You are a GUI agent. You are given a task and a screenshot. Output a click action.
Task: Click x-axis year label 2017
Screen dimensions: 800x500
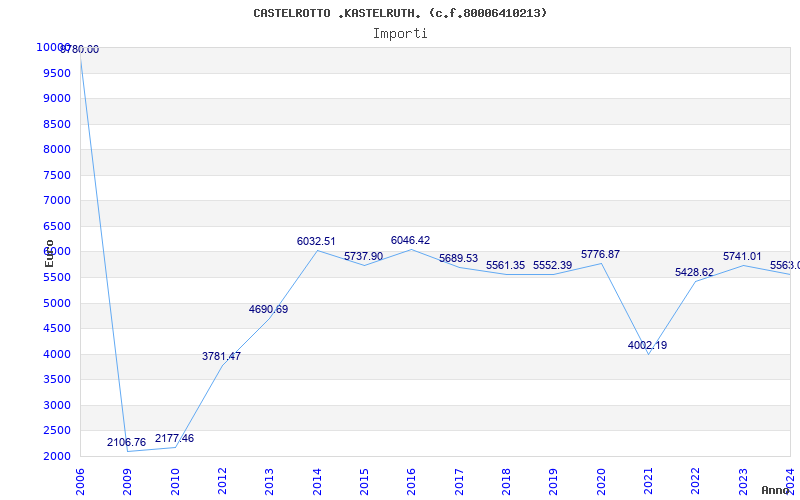pyautogui.click(x=459, y=482)
